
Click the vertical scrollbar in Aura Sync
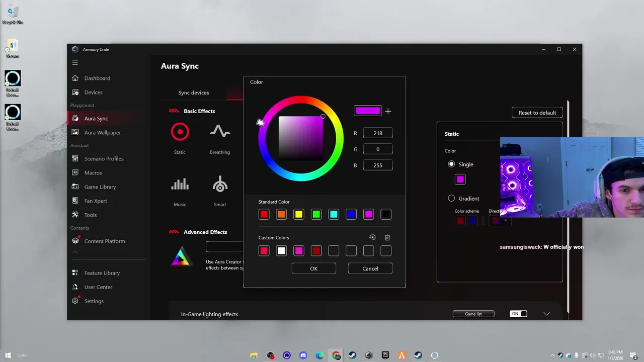568,206
